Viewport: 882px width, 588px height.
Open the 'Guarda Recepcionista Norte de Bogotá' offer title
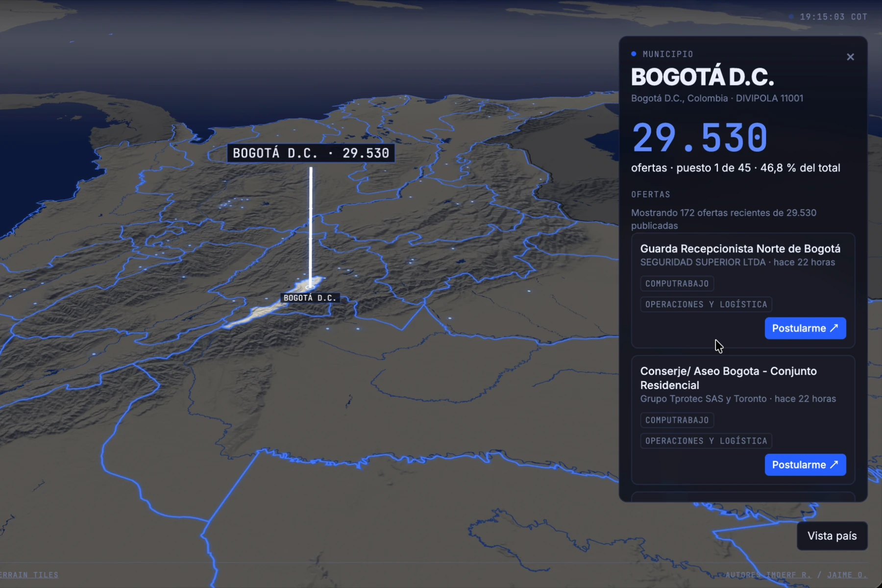click(x=740, y=249)
